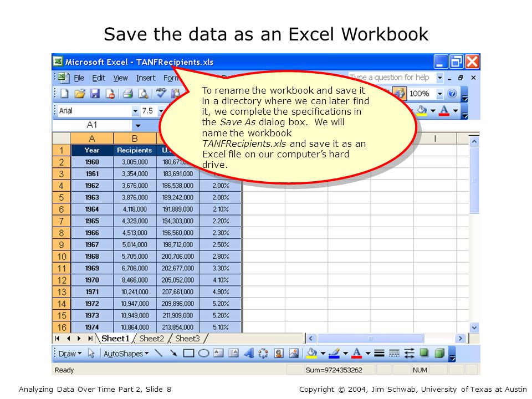Screen dimensions: 532x399
Task: Click the Insert Diagram or Organization Chart icon
Action: tap(263, 354)
